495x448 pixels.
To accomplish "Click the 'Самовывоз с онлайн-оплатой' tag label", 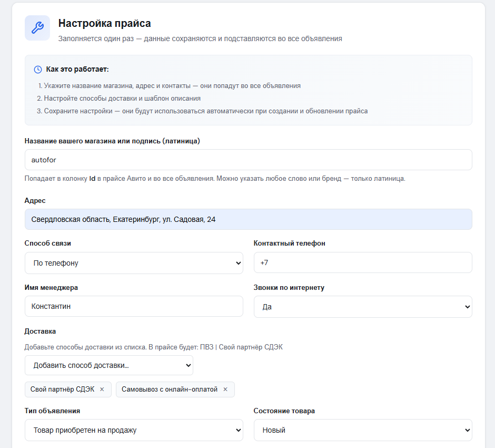I will [x=169, y=389].
